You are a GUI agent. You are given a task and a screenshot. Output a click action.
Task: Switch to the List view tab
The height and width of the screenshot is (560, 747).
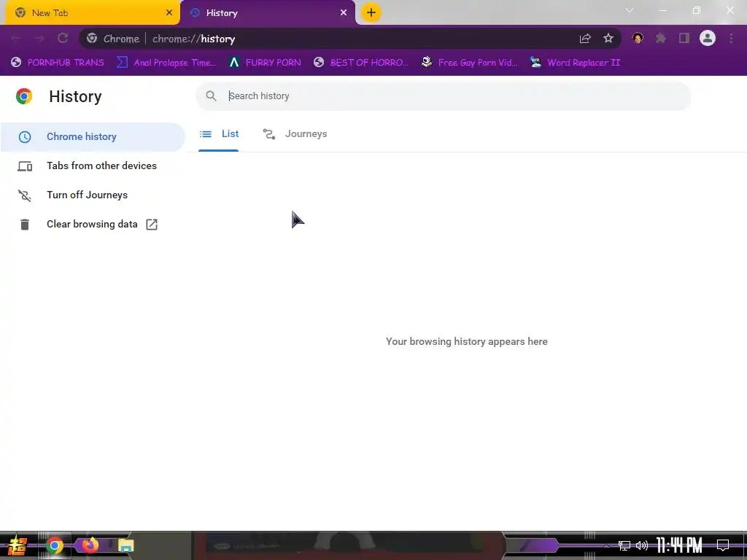coord(219,134)
